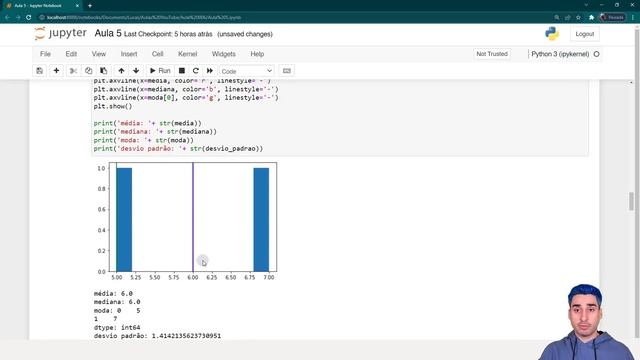
Task: Select the Aula 5 Jupyter Notebook tab
Action: pos(42,6)
